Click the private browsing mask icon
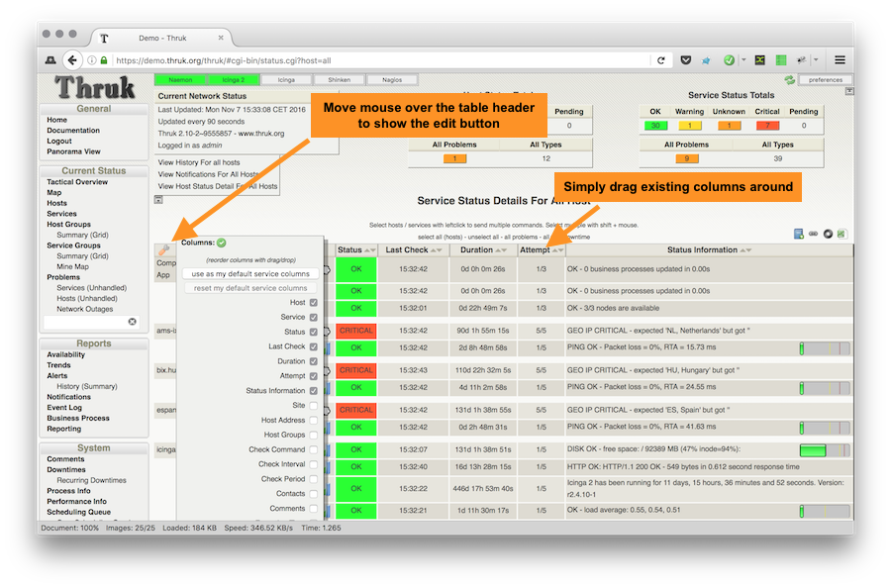The image size is (891, 588). (50, 60)
